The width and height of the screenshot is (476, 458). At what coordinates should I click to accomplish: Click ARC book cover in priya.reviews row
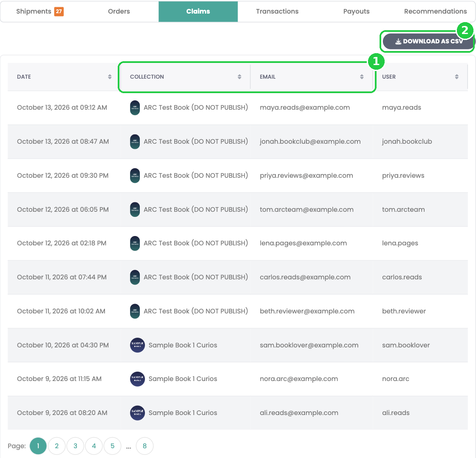click(x=135, y=176)
